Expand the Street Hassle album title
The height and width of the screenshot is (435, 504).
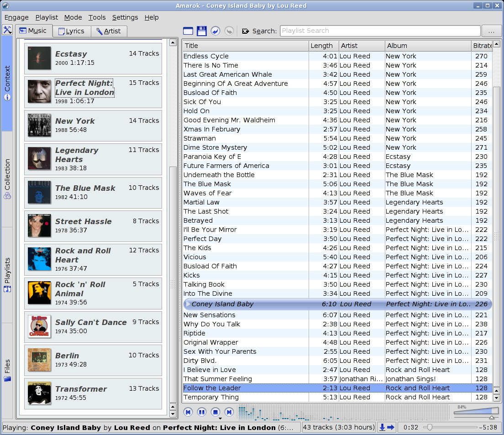[83, 221]
